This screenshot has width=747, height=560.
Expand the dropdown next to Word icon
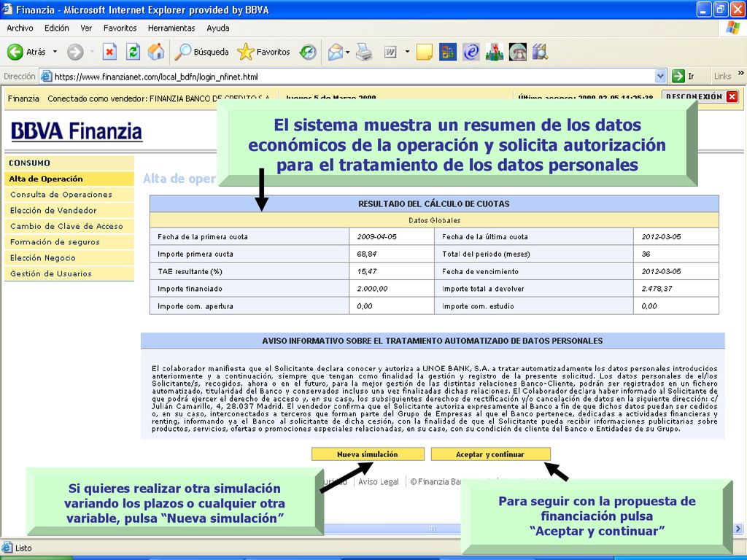coord(407,52)
